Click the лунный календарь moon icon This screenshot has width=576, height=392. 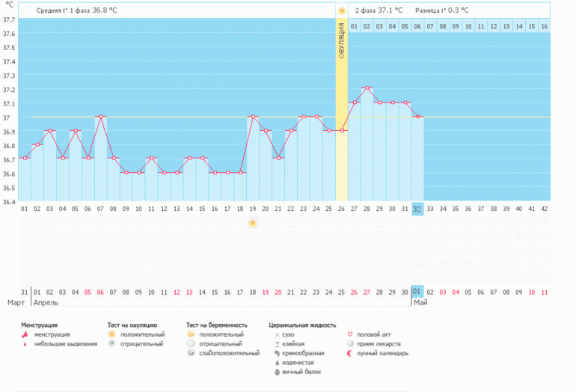point(349,353)
